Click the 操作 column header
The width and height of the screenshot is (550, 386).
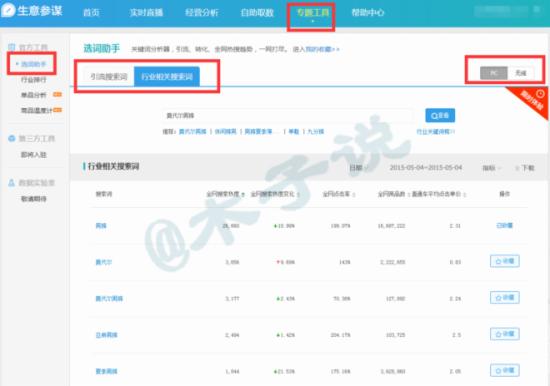click(504, 194)
